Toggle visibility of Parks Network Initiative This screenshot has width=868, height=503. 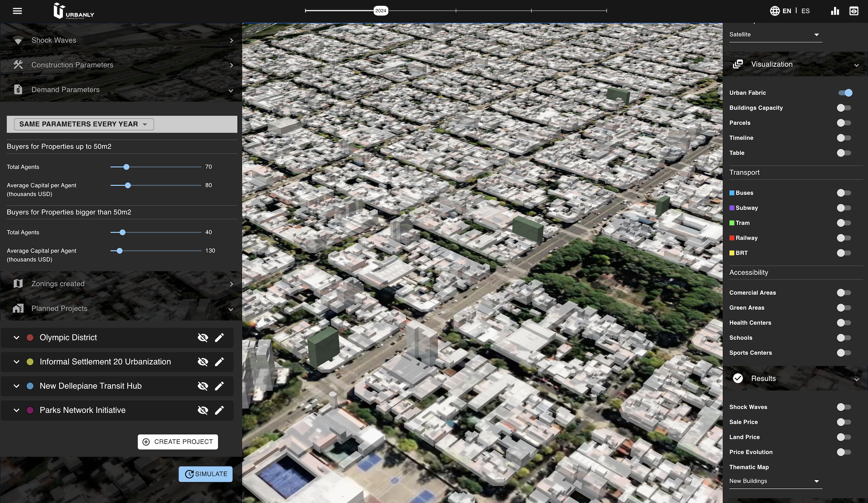[203, 410]
